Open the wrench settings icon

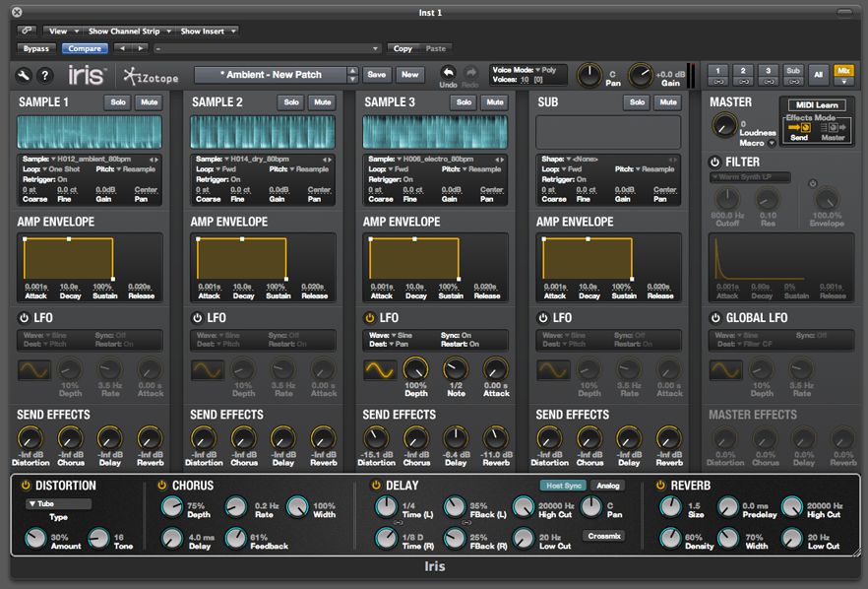pyautogui.click(x=24, y=76)
